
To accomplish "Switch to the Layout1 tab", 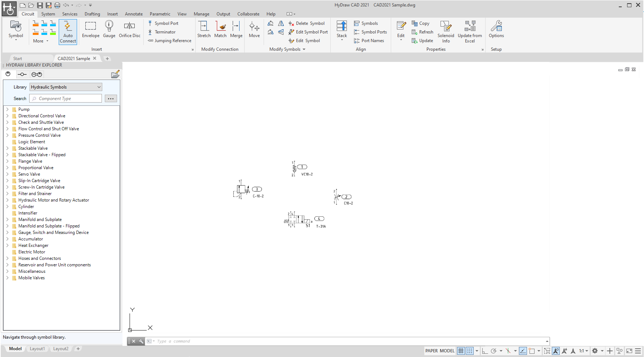I will (37, 349).
